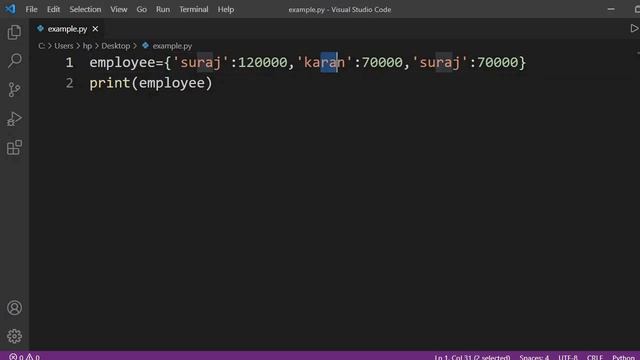Change line ending via CRLF entry
The width and height of the screenshot is (640, 360).
click(x=595, y=357)
